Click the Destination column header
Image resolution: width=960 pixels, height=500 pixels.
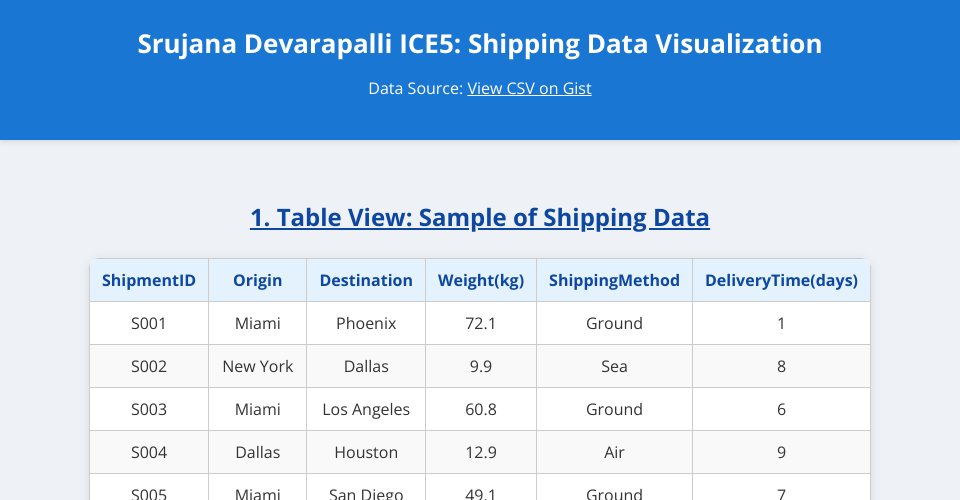(x=366, y=280)
